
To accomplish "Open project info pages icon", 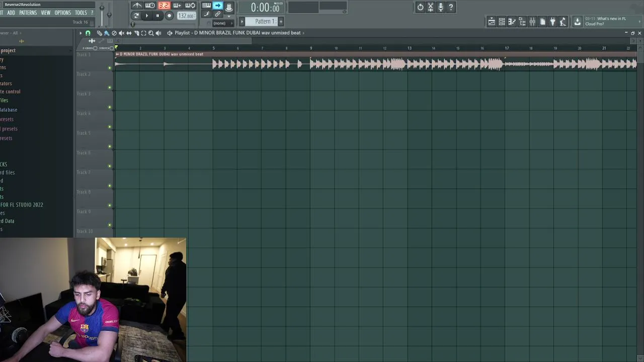I will coord(542,22).
